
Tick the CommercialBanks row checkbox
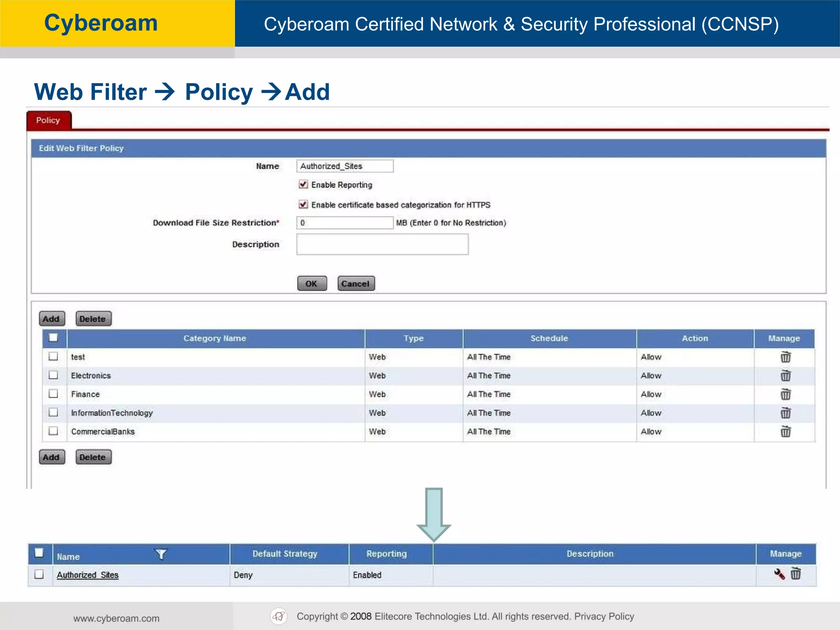(x=53, y=431)
